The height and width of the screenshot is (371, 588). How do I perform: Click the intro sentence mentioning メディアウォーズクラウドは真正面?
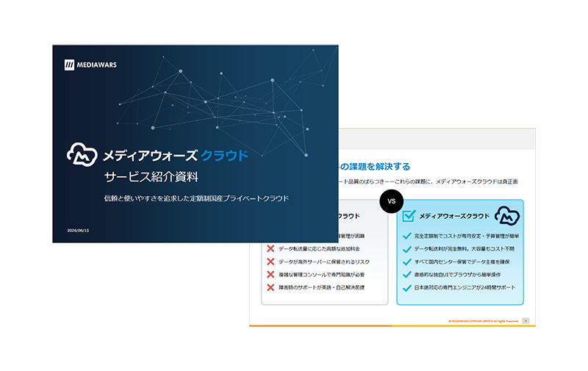click(x=429, y=181)
